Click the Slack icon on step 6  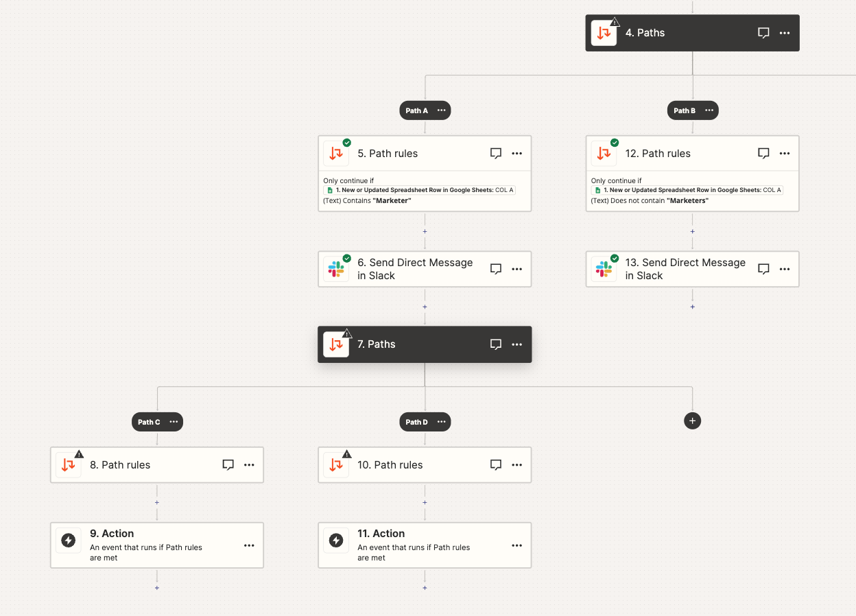(336, 268)
